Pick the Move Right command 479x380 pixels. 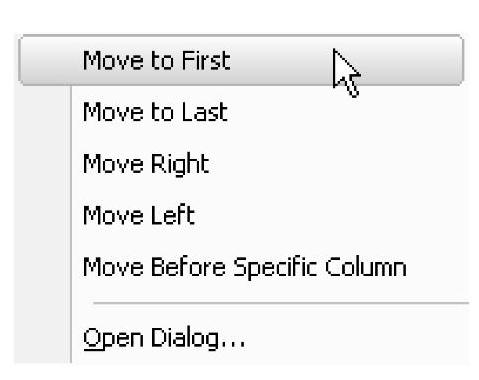(240, 163)
